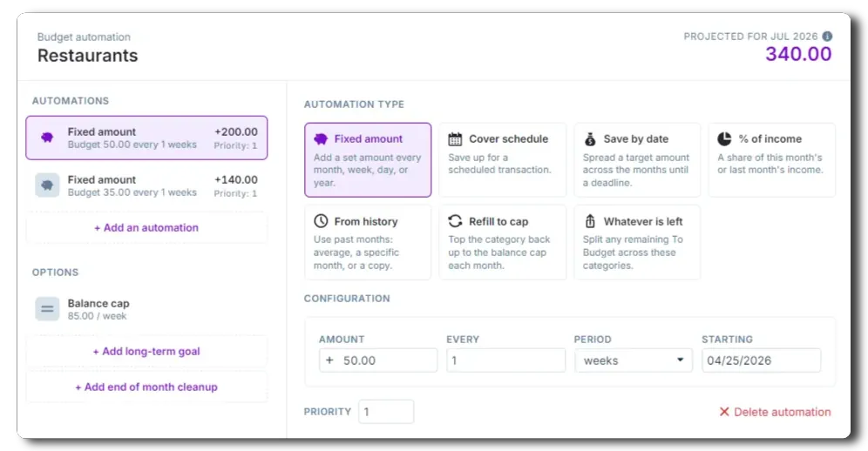Click the Starting date field 04/25/2026
Image resolution: width=868 pixels, height=451 pixels.
(761, 360)
